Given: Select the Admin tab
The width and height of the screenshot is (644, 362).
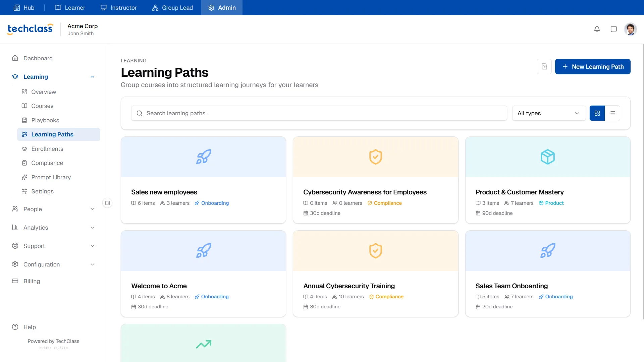Looking at the screenshot, I should (x=222, y=7).
